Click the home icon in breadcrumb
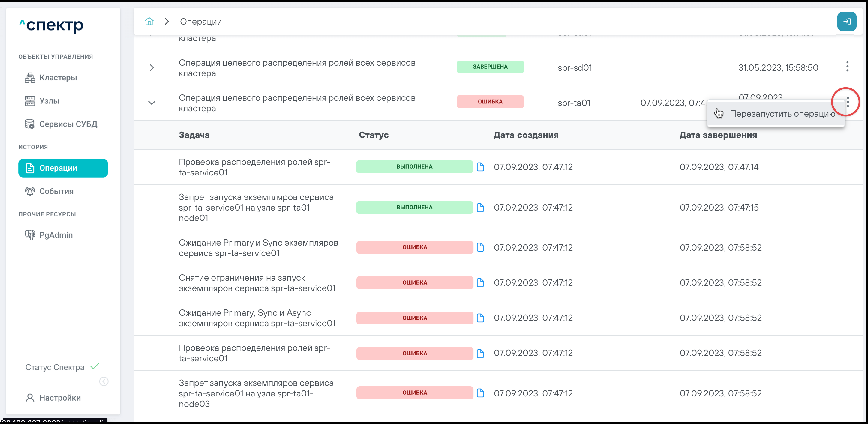Viewport: 868px width, 424px height. pos(149,22)
